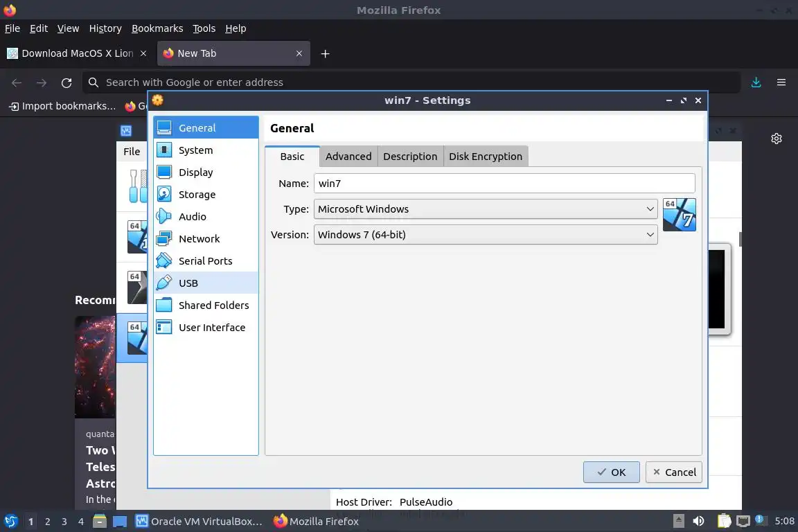
Task: Open the User Interface icon
Action: click(x=164, y=327)
